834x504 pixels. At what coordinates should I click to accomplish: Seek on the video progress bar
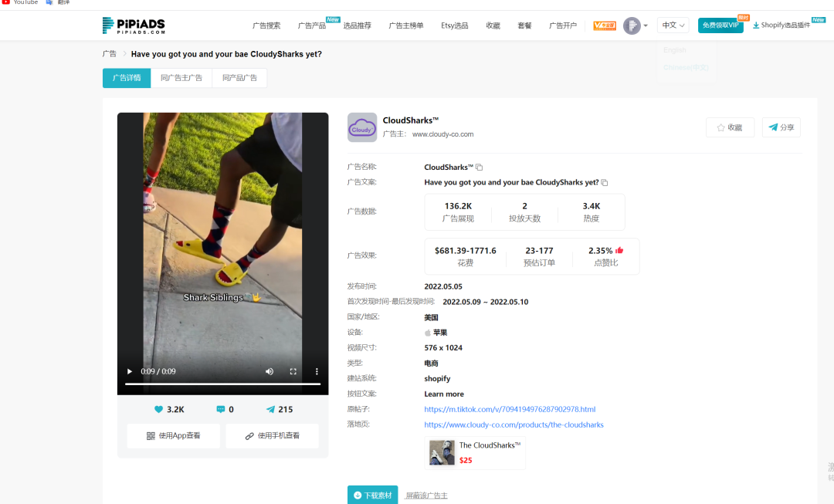pyautogui.click(x=223, y=384)
